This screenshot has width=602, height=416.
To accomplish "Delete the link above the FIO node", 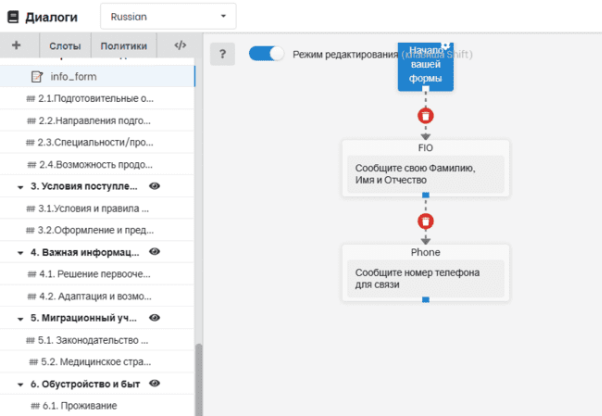I will point(425,116).
